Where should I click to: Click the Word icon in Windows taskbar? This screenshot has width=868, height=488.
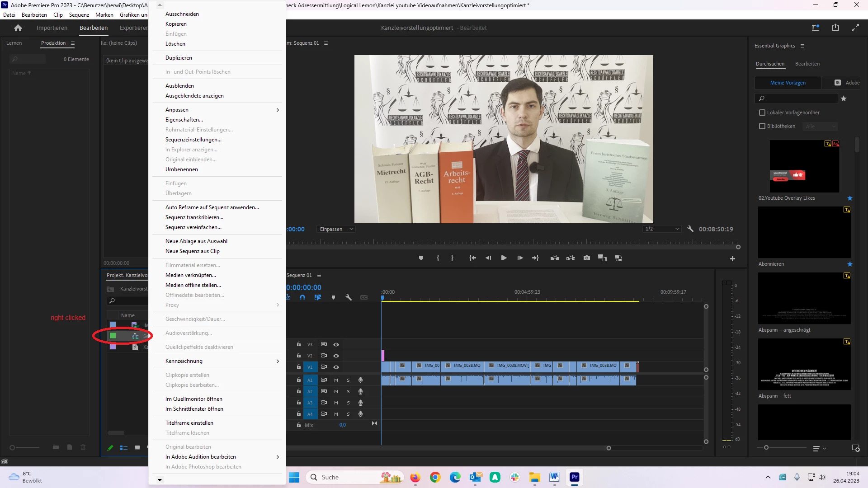[554, 477]
